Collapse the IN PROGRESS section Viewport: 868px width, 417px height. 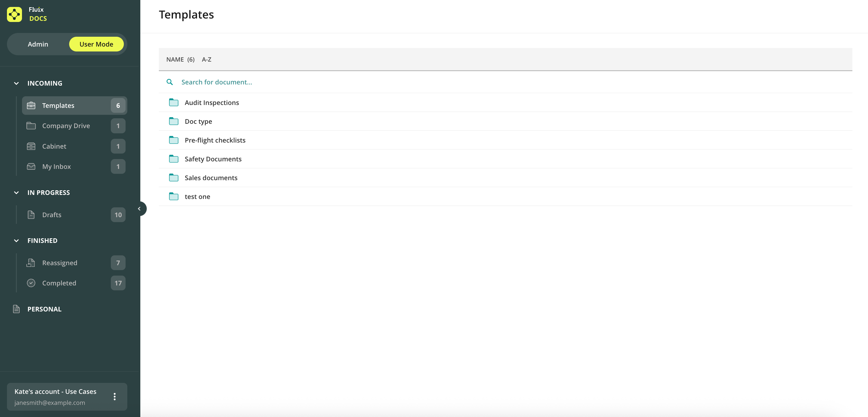point(16,192)
